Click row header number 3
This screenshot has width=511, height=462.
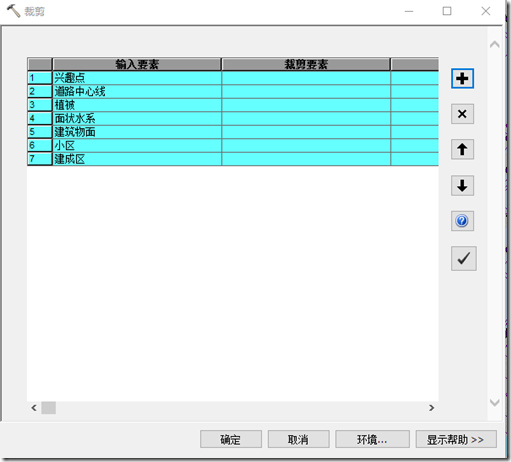[x=40, y=105]
